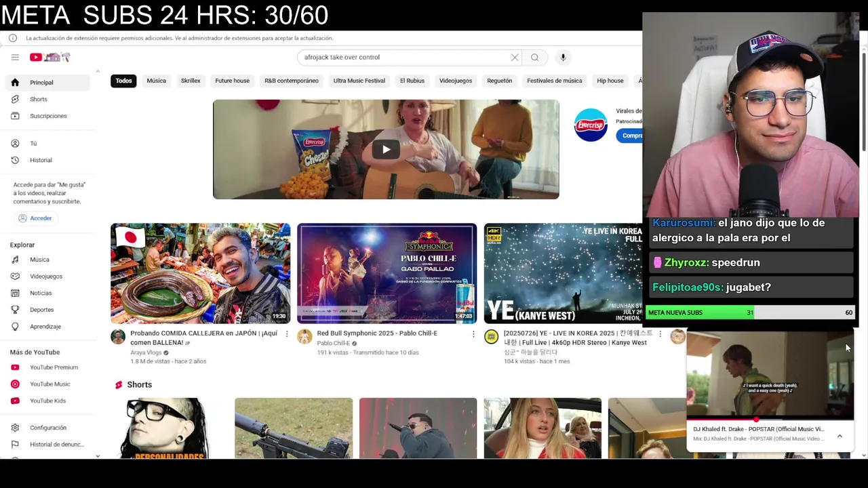Viewport: 868px width, 488px height.
Task: Select the Reguetón filter chip
Action: click(500, 81)
